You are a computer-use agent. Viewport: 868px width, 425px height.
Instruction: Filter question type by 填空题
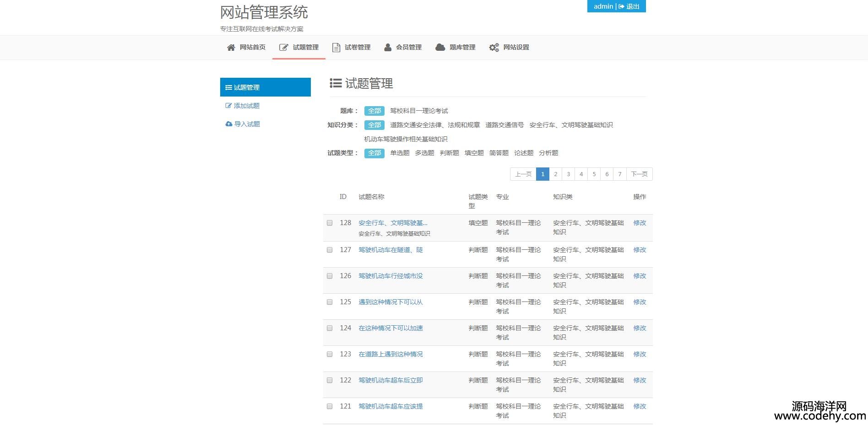tap(474, 153)
